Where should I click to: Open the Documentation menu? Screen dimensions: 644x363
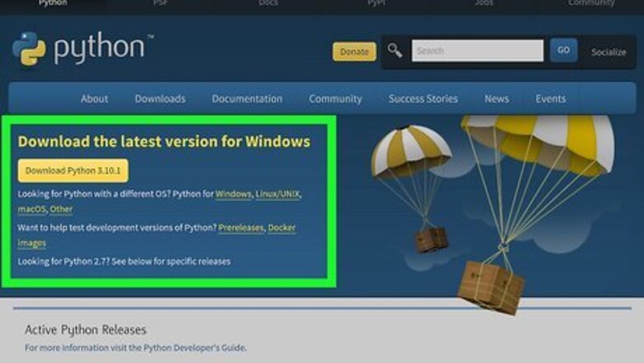coord(247,99)
